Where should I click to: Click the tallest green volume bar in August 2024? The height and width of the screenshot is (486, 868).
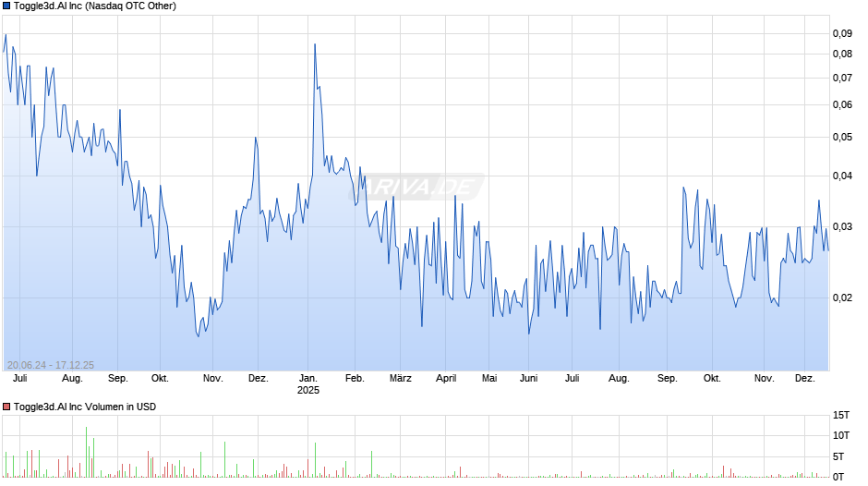[x=87, y=452]
